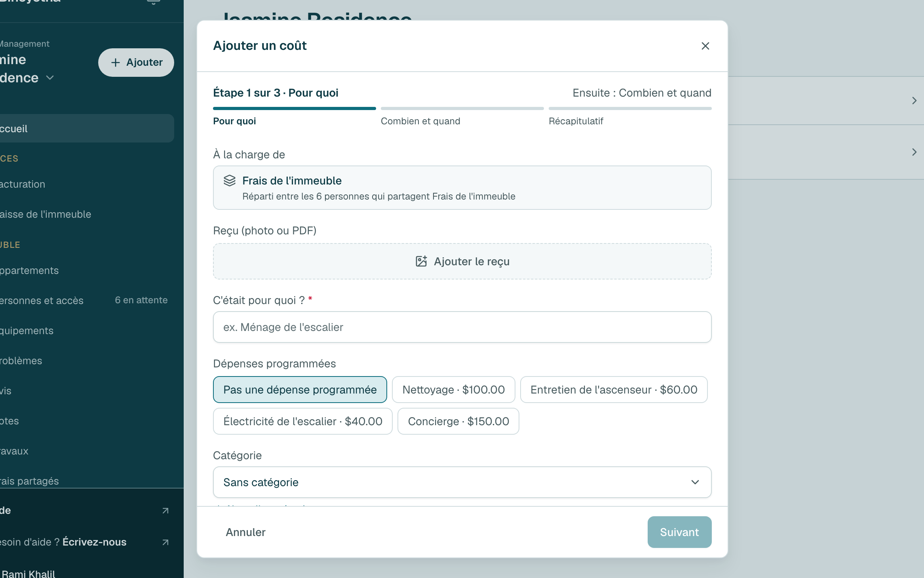Click the Frais de l'immeuble charge selector
924x578 pixels.
tap(462, 188)
